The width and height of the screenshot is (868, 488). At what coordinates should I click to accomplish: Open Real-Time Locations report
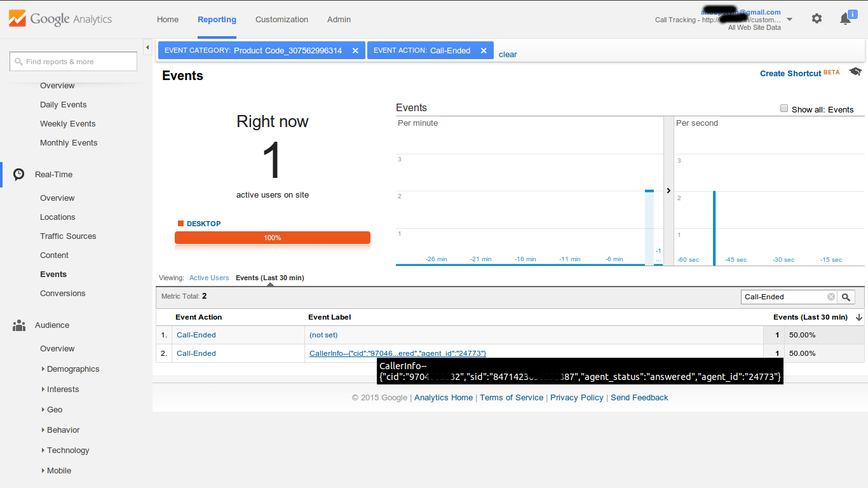coord(58,217)
